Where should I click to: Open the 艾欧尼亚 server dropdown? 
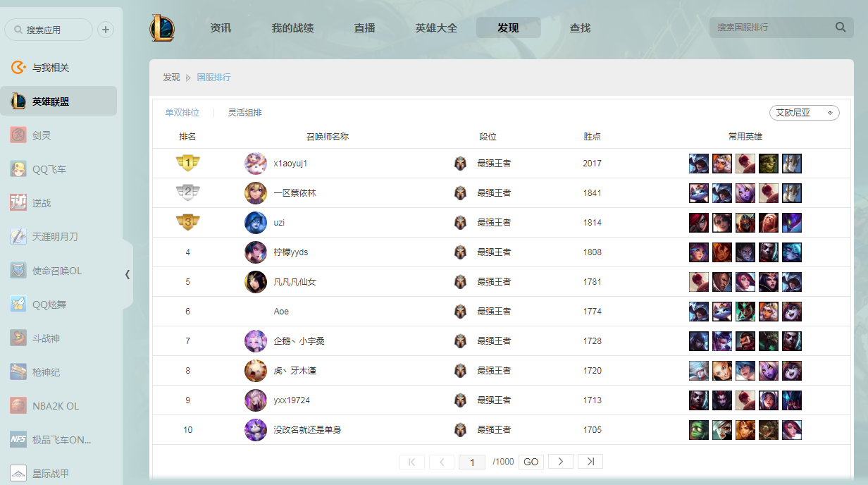click(x=805, y=113)
